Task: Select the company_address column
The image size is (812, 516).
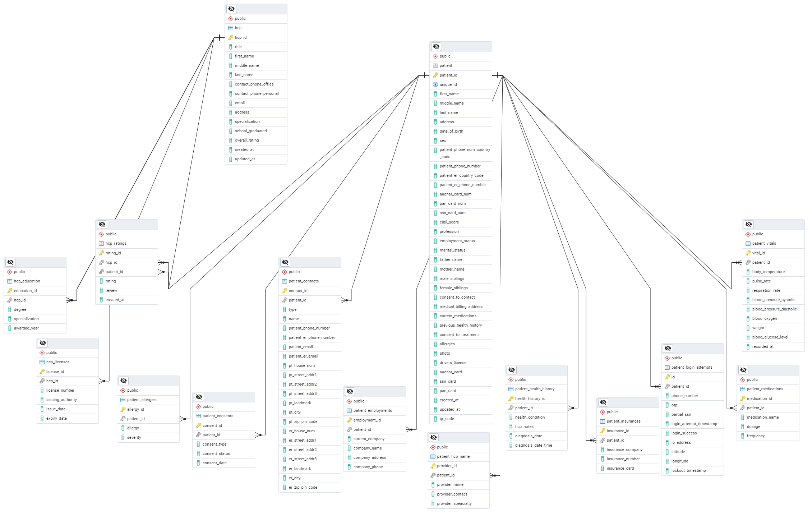Action: [x=374, y=458]
